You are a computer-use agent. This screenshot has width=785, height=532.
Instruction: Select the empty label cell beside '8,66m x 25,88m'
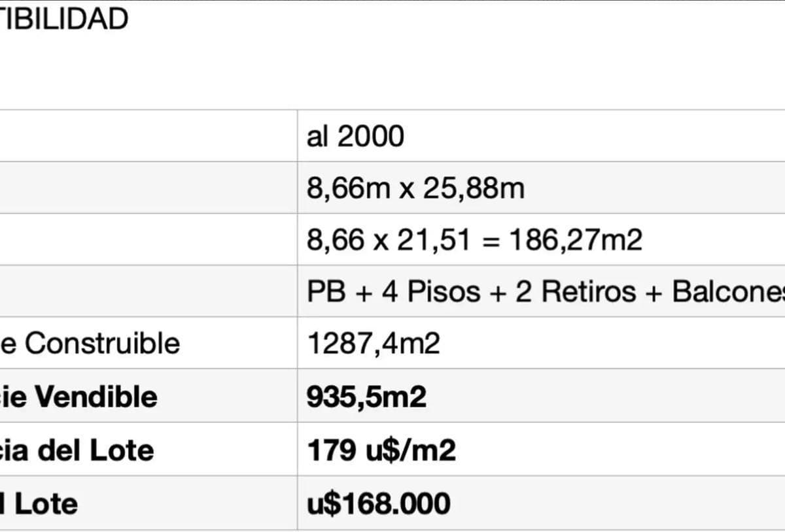147,189
